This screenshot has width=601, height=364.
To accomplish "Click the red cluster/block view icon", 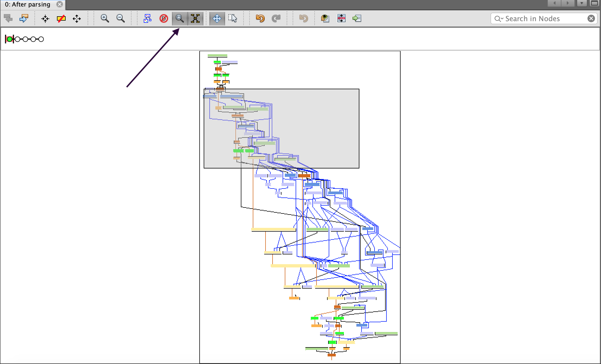I will [164, 18].
